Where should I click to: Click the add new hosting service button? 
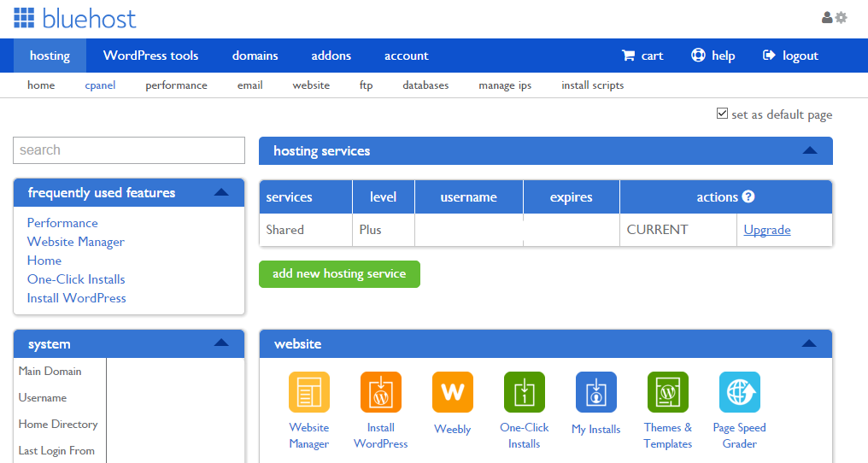[339, 274]
